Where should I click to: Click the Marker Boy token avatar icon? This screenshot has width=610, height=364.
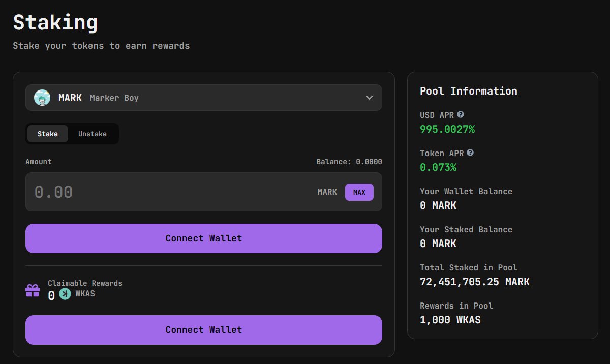pyautogui.click(x=42, y=98)
